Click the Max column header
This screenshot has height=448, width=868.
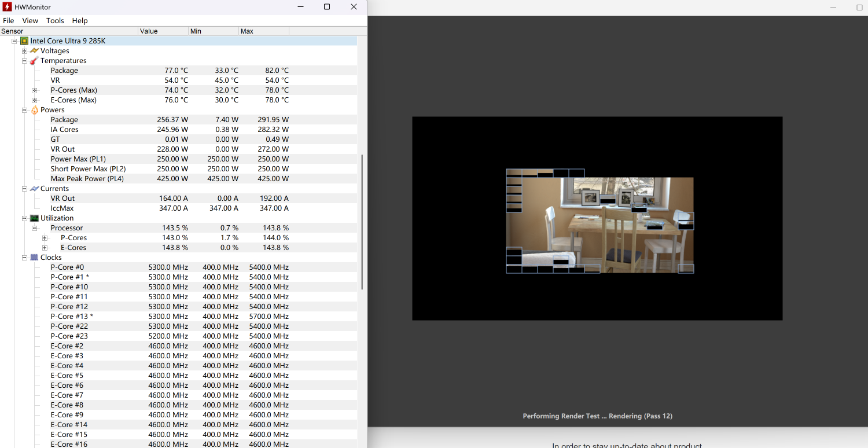[x=263, y=31]
